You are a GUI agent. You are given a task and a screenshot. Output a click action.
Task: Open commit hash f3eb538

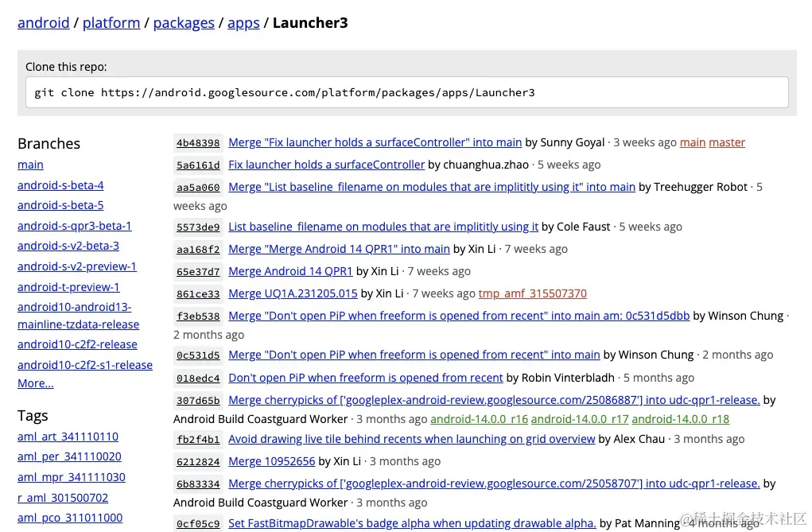[x=198, y=316]
